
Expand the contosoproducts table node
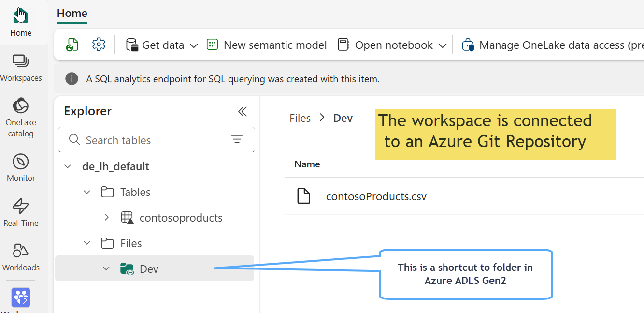tap(107, 218)
